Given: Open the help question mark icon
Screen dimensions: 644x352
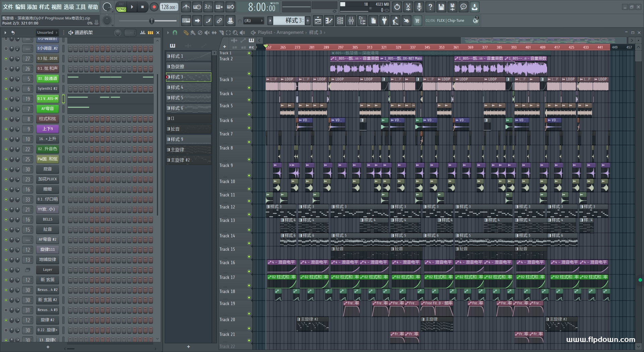Looking at the screenshot, I should coord(430,7).
